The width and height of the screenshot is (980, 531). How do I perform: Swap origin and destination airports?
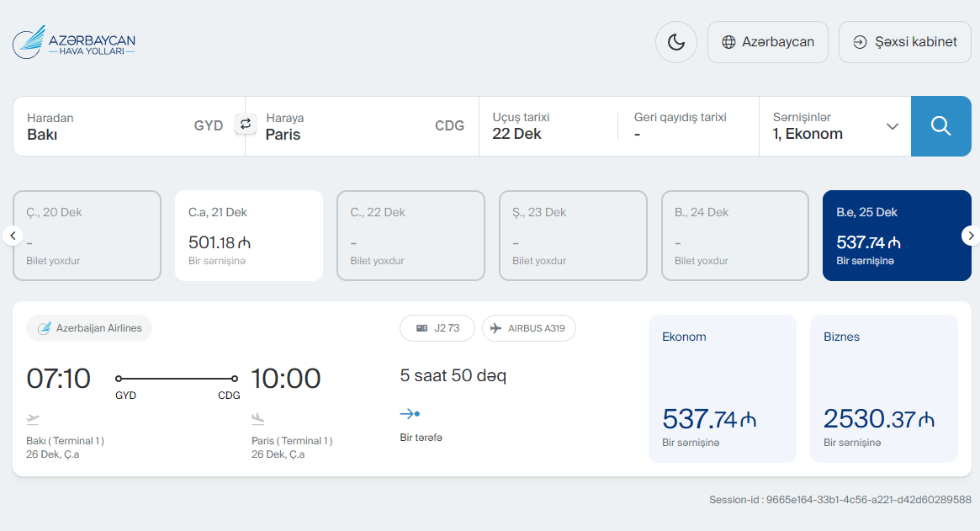(x=245, y=125)
